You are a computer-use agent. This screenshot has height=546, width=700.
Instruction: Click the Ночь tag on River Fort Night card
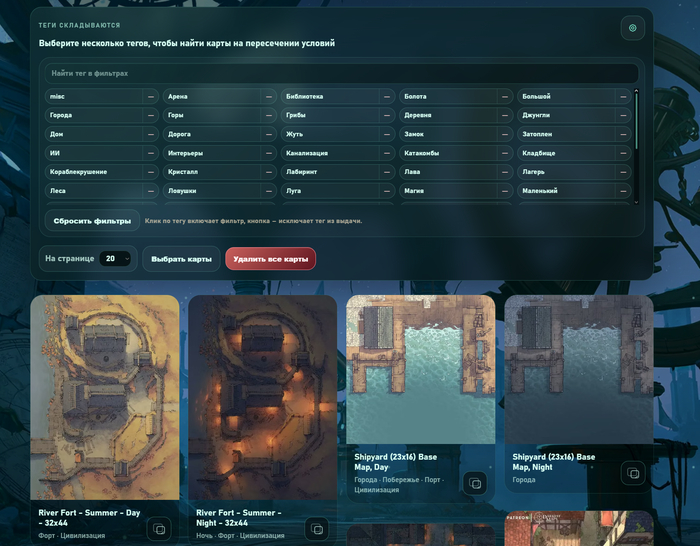(x=204, y=535)
